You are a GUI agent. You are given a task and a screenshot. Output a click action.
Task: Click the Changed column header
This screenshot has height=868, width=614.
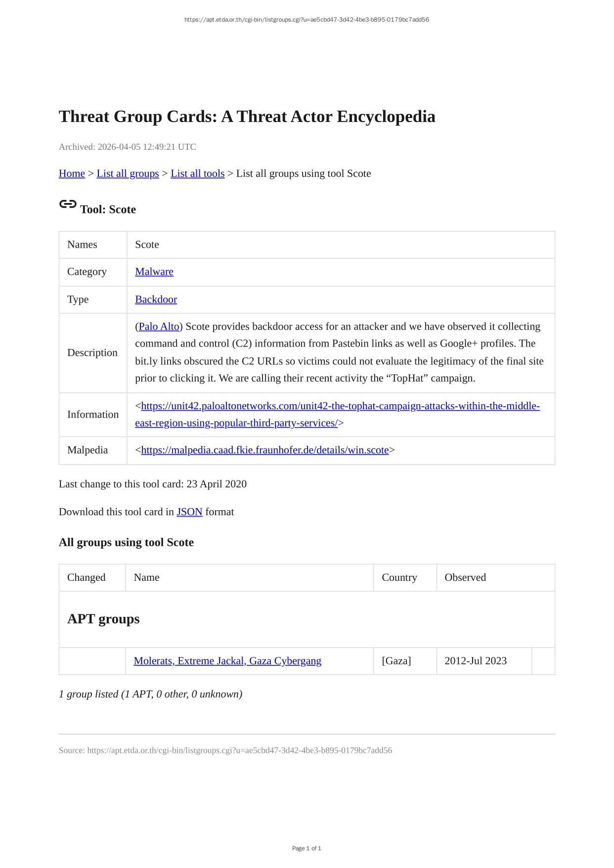click(x=87, y=578)
